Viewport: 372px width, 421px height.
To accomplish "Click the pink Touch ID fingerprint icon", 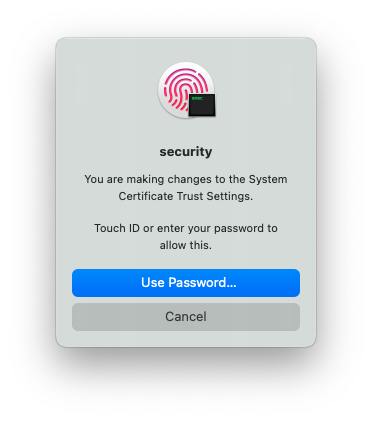I will point(185,90).
